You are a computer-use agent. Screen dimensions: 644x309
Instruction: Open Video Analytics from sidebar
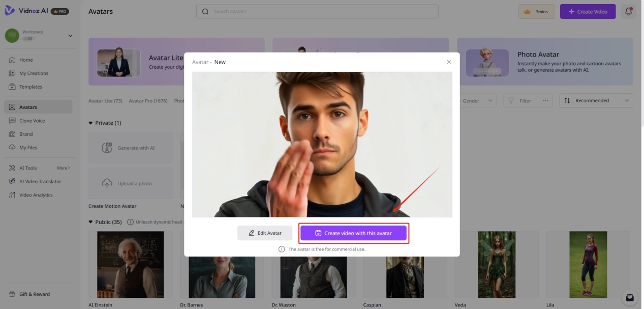pyautogui.click(x=36, y=195)
